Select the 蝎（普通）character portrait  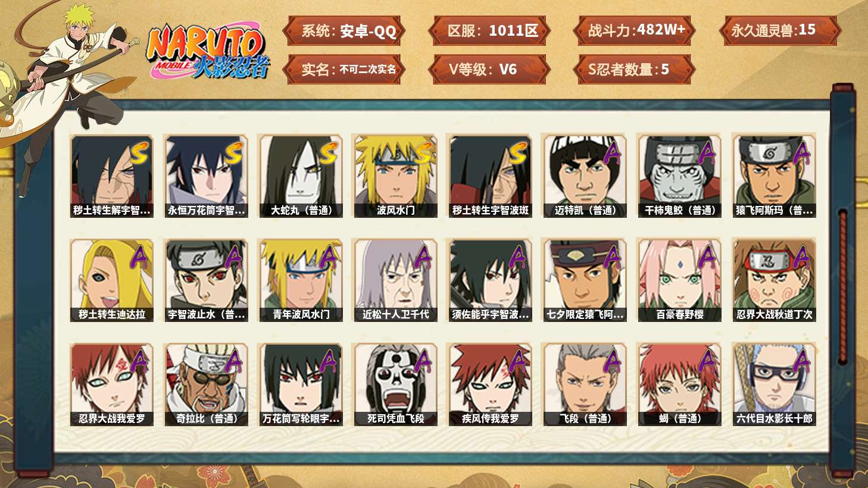(x=679, y=384)
